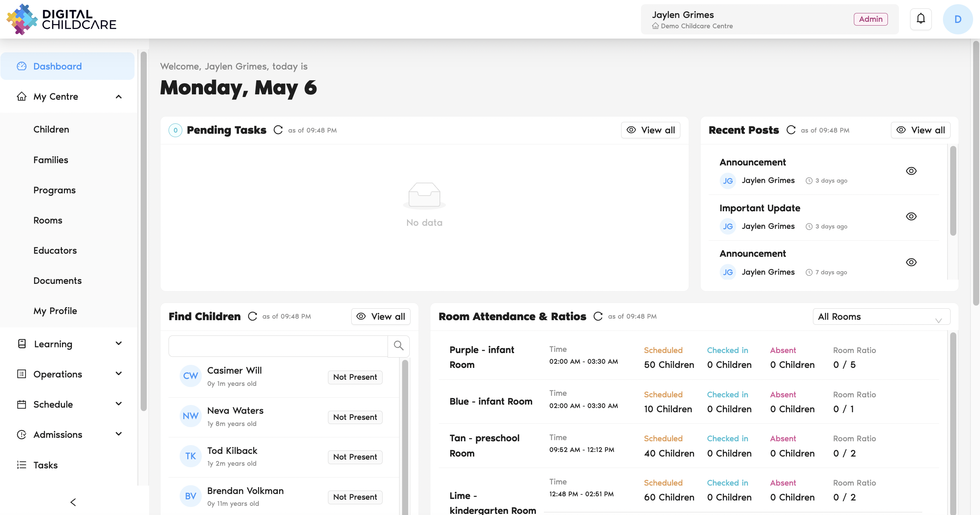Open the notifications bell

pyautogui.click(x=921, y=19)
